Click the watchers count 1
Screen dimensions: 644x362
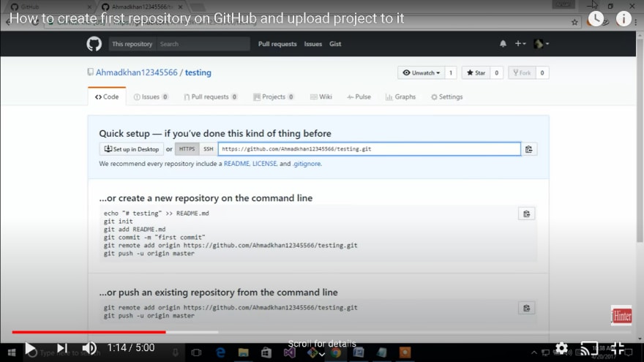pos(451,72)
